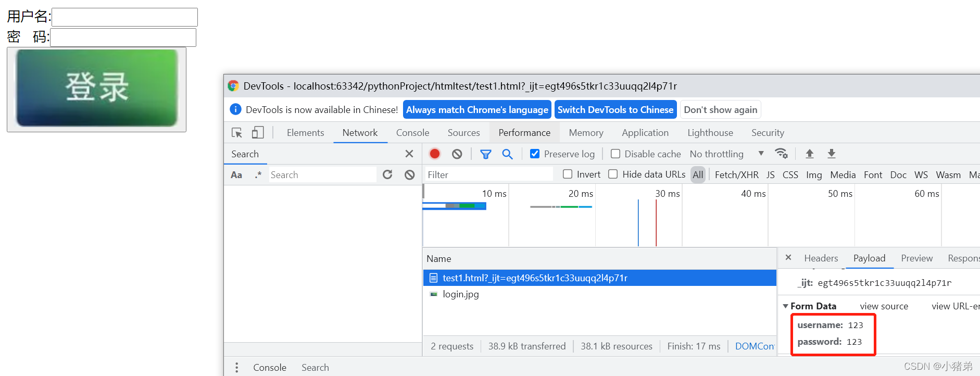980x376 pixels.
Task: Select the login.jpg request row
Action: click(599, 294)
